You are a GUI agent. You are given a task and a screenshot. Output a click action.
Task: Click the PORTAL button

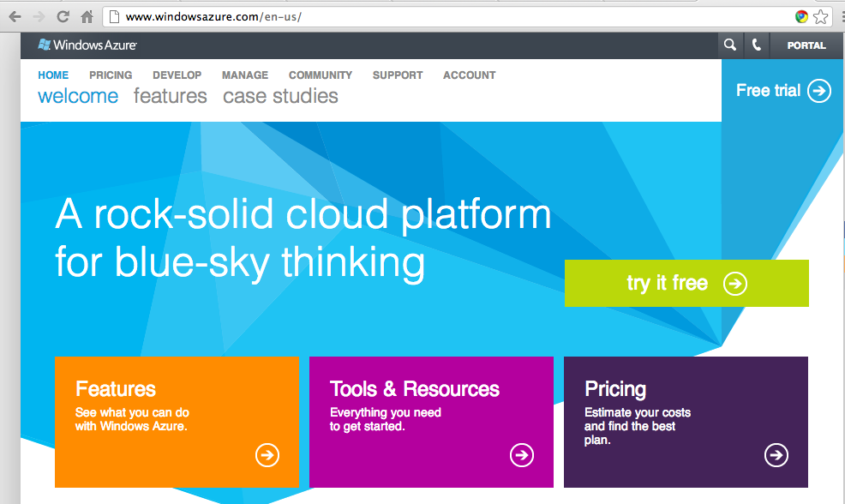coord(806,45)
